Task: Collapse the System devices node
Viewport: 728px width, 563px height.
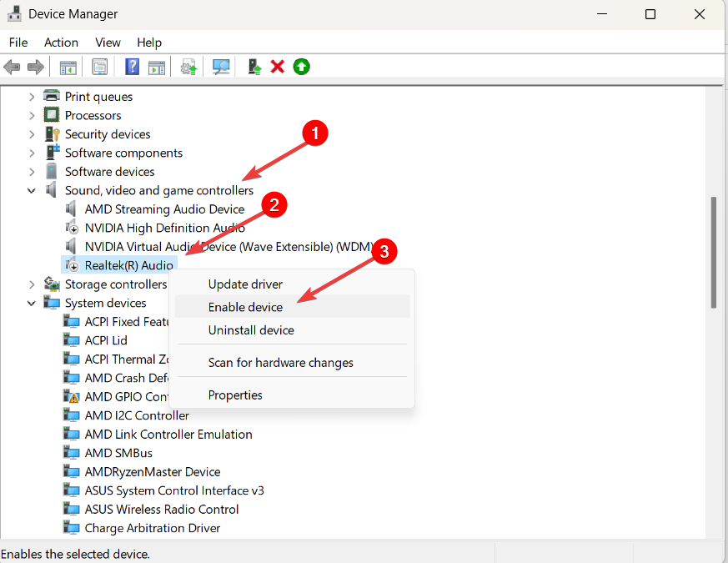Action: point(32,303)
